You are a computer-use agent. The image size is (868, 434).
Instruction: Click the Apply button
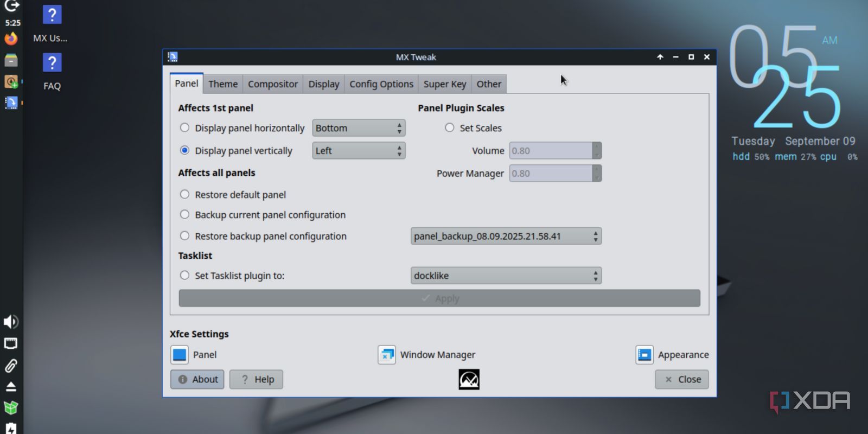pos(439,298)
